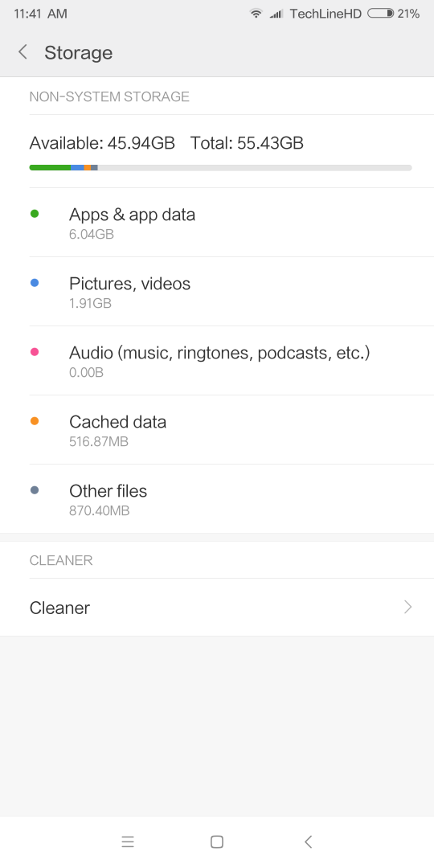
Task: Tap the blue Pictures, videos dot
Action: click(x=35, y=283)
